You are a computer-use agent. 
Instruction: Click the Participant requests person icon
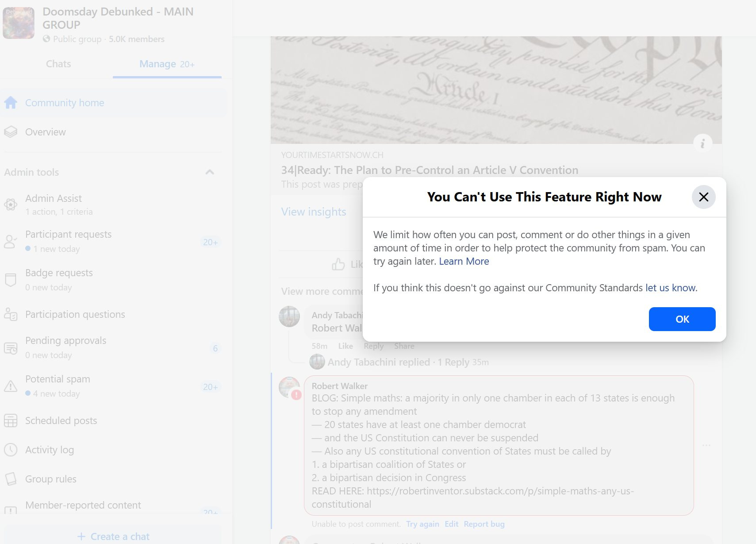click(x=11, y=241)
